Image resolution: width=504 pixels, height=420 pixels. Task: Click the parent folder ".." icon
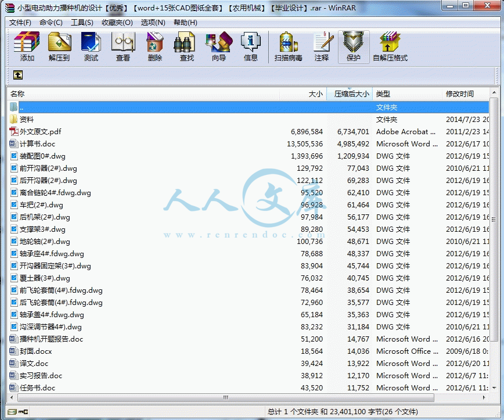13,107
